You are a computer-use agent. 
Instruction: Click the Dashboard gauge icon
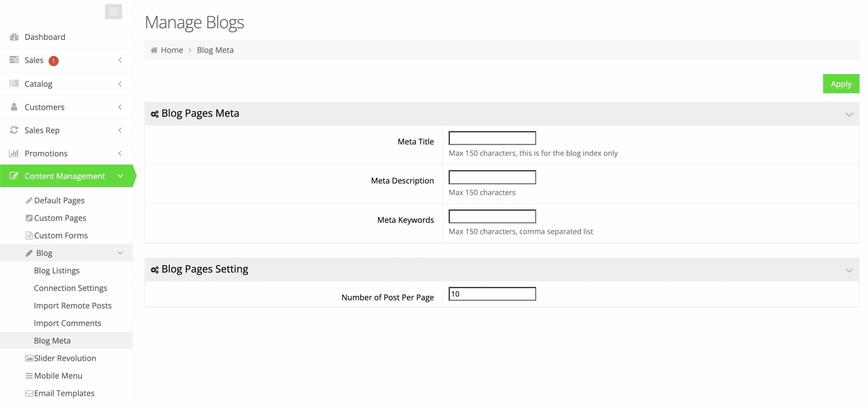click(x=14, y=37)
